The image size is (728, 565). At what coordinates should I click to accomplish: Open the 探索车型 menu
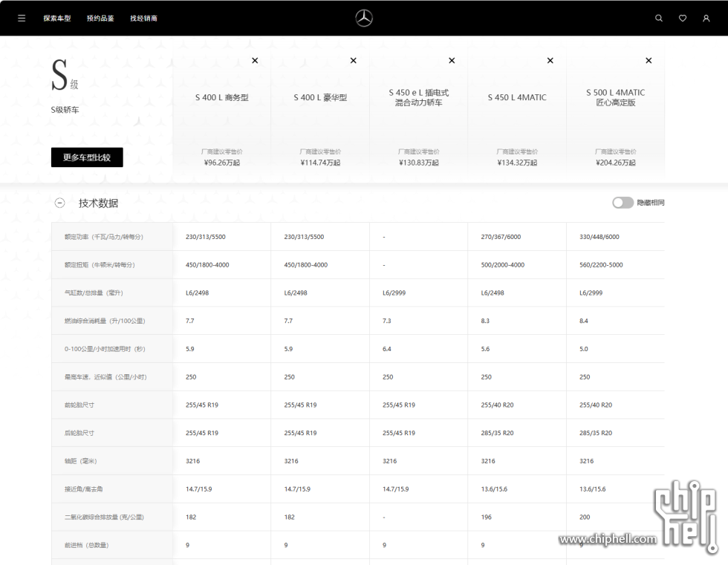(57, 18)
